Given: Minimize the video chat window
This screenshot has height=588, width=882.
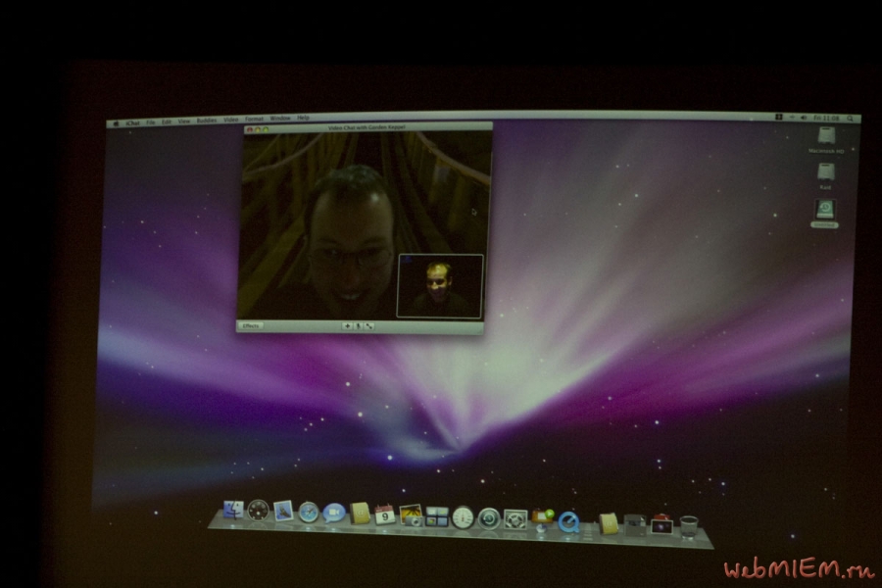Looking at the screenshot, I should coord(258,130).
